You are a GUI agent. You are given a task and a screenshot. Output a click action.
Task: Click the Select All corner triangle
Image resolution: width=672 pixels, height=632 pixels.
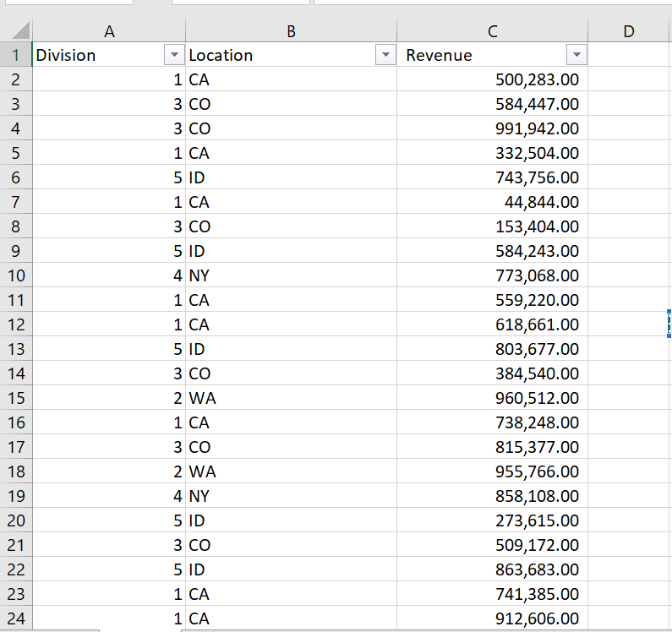click(x=17, y=32)
